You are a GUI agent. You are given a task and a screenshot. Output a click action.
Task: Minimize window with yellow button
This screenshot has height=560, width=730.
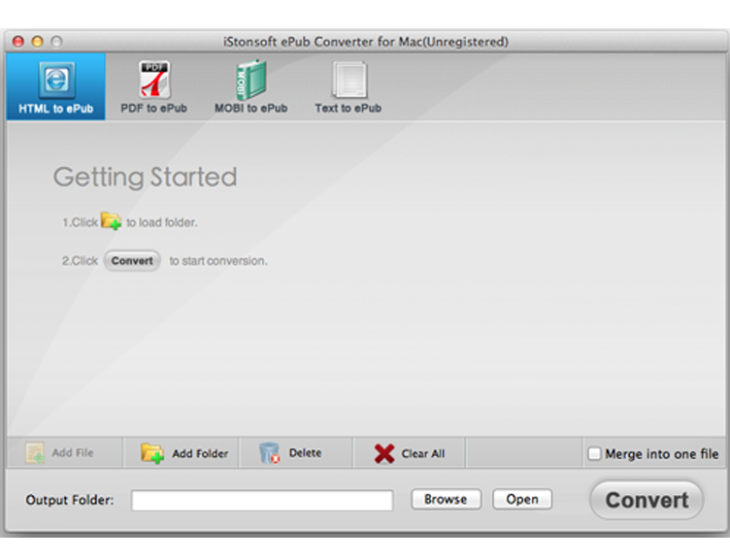pos(37,42)
